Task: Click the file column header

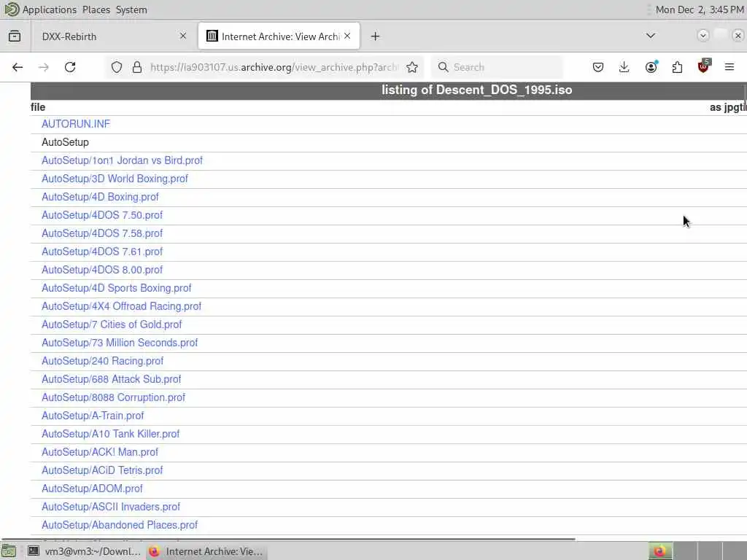Action: pyautogui.click(x=38, y=107)
